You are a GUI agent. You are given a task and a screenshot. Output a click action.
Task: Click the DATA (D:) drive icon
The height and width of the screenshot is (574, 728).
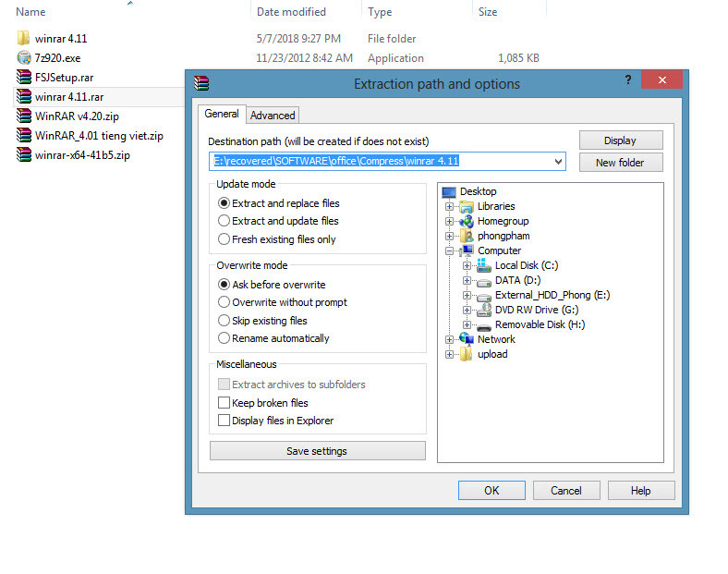[x=484, y=281]
